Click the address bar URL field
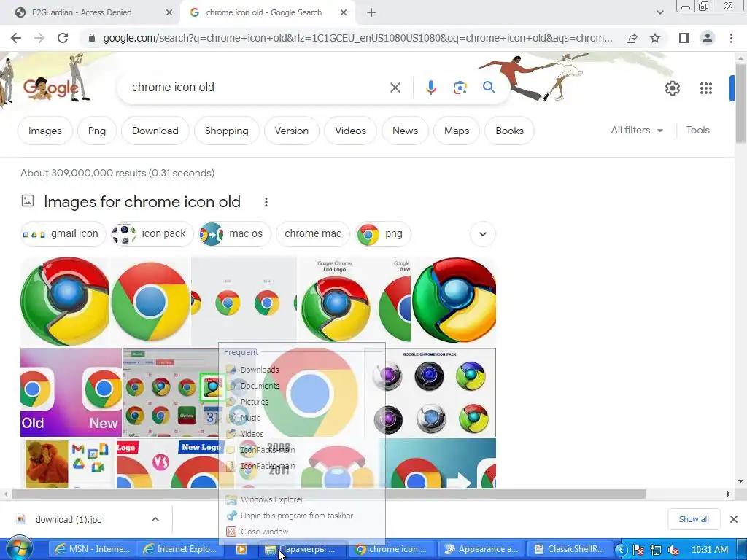 (357, 38)
